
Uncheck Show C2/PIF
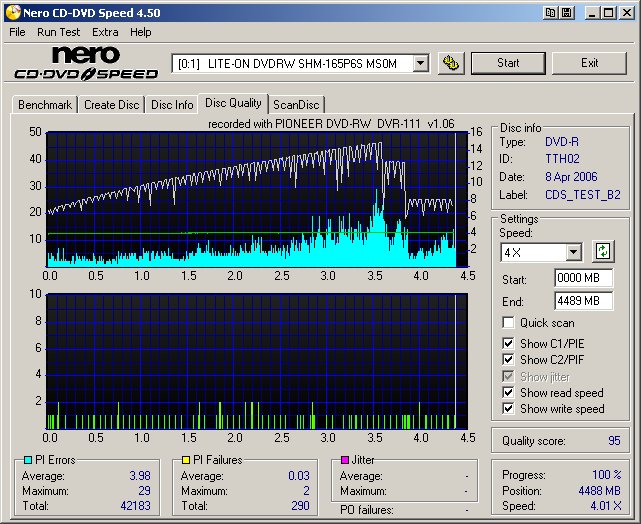(508, 359)
